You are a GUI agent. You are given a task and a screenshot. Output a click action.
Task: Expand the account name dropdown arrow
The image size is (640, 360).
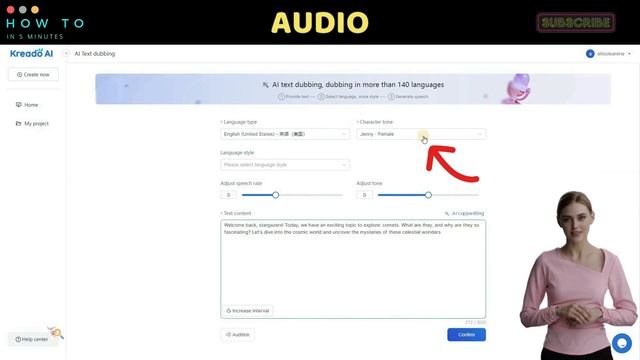[629, 54]
